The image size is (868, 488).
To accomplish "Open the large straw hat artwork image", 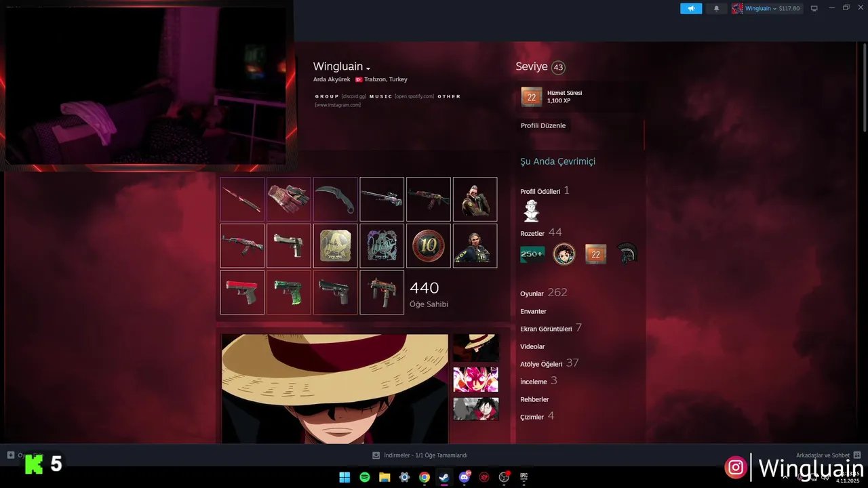I will pyautogui.click(x=335, y=389).
